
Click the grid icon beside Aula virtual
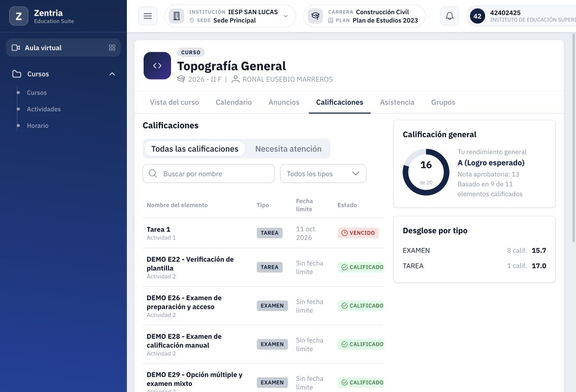[x=112, y=48]
